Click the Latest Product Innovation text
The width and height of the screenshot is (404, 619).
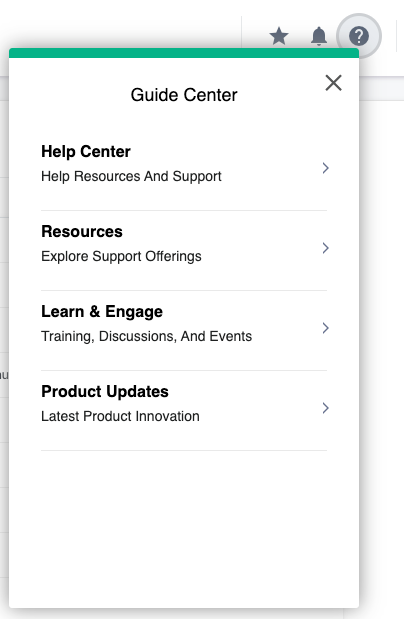(120, 416)
